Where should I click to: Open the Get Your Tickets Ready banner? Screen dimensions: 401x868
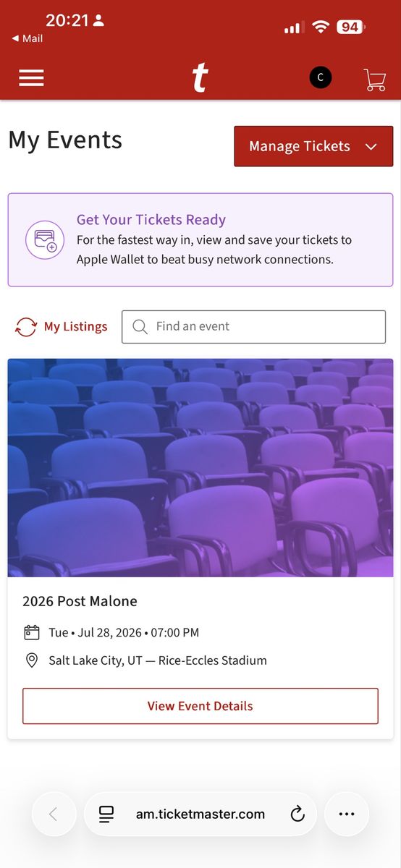coord(200,240)
